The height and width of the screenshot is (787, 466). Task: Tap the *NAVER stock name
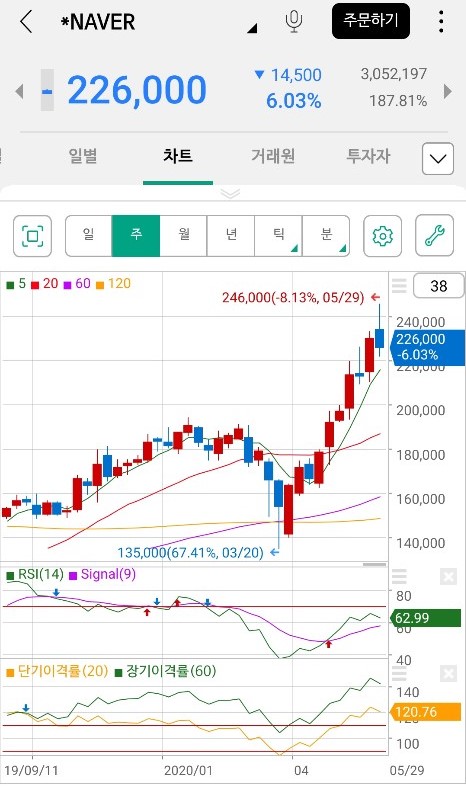click(x=98, y=22)
